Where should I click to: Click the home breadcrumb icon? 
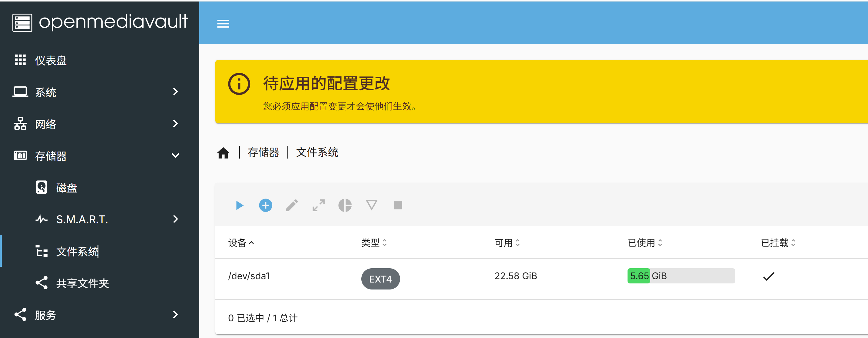223,153
